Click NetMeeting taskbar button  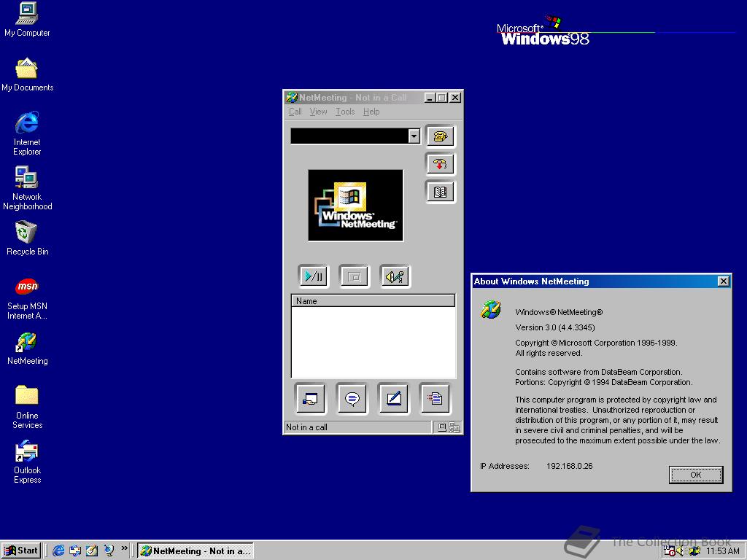(196, 551)
